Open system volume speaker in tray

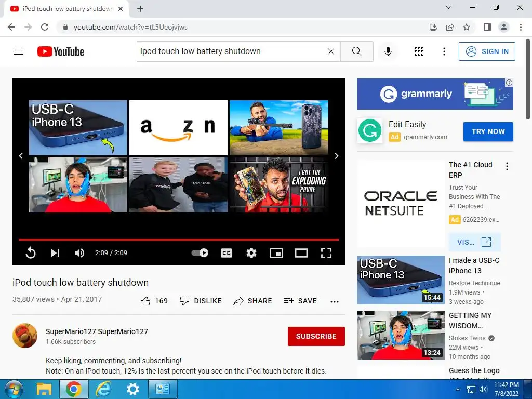483,389
